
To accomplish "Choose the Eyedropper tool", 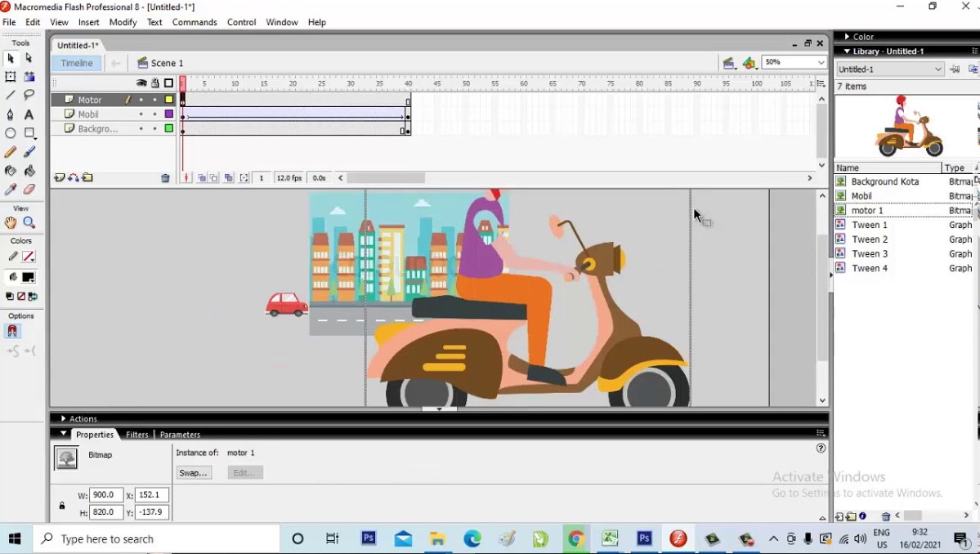I will [11, 189].
